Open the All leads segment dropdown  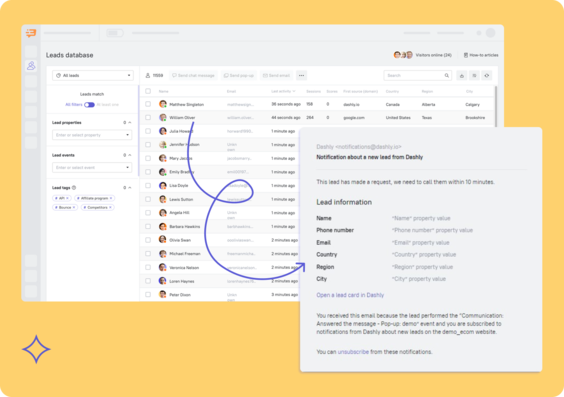(93, 76)
